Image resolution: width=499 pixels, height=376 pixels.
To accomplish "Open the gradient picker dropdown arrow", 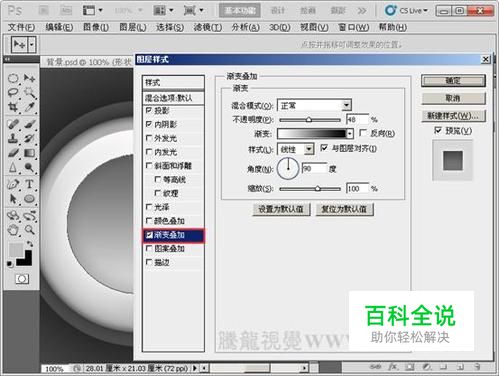I will tap(349, 134).
